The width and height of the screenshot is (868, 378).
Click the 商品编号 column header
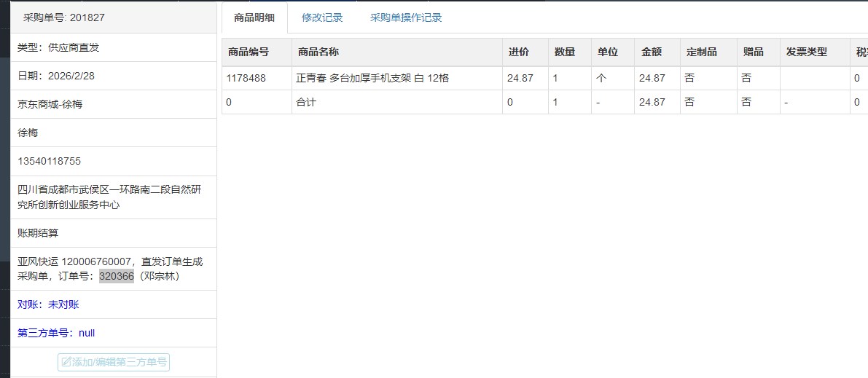(x=248, y=52)
